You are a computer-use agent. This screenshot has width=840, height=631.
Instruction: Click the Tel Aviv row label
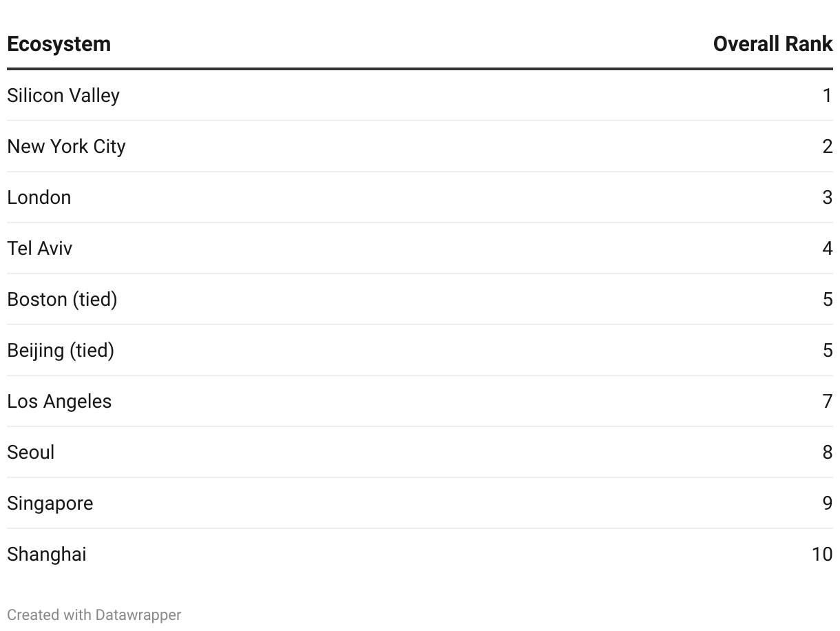tap(40, 248)
